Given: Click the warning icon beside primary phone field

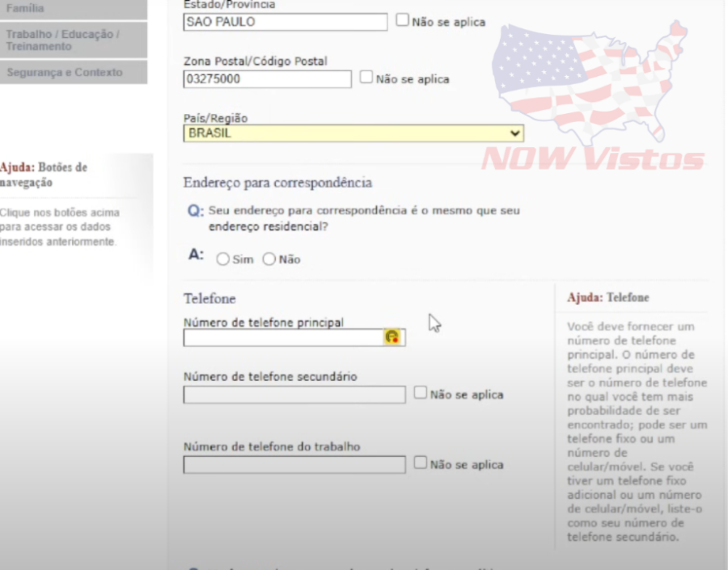Looking at the screenshot, I should point(392,338).
